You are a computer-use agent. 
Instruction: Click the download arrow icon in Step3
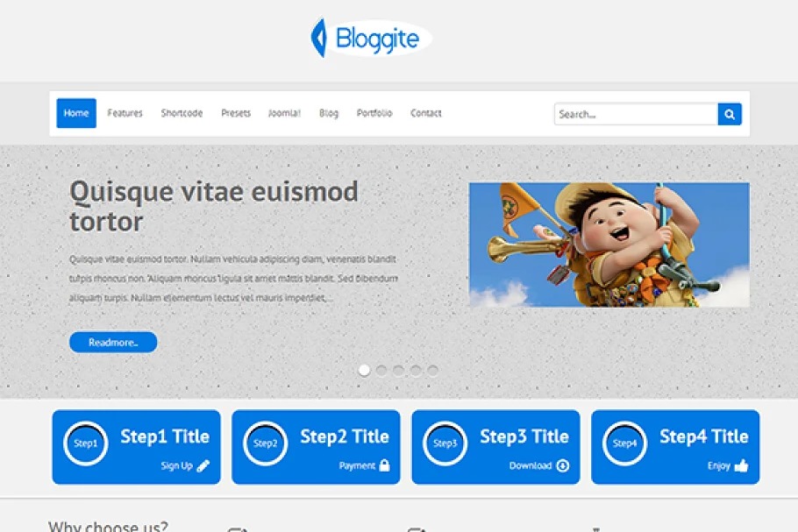click(562, 465)
